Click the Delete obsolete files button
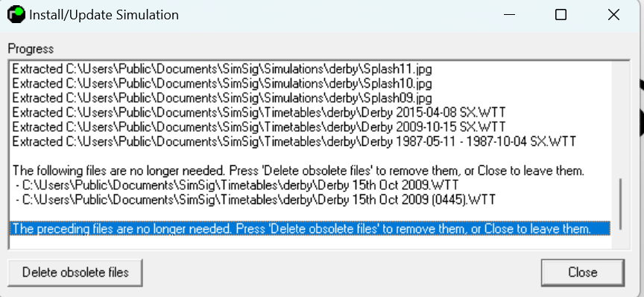Screen dimensions: 644x297 (75, 272)
